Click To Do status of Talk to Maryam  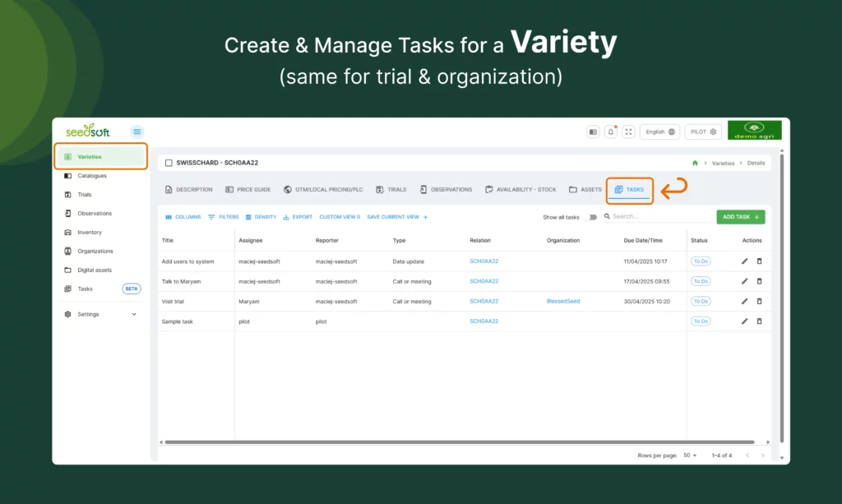coord(701,281)
